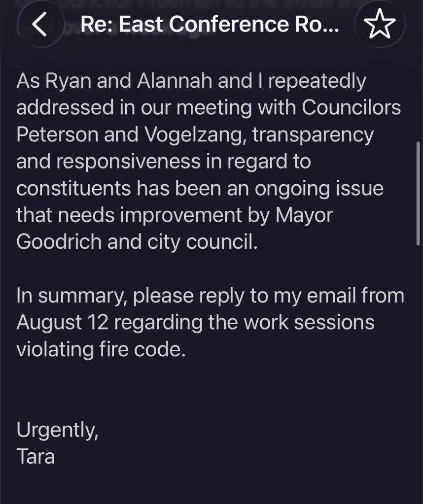Tap the sign-off word 'Urgently,'
Viewport: 423px width, 504px height.
[57, 430]
